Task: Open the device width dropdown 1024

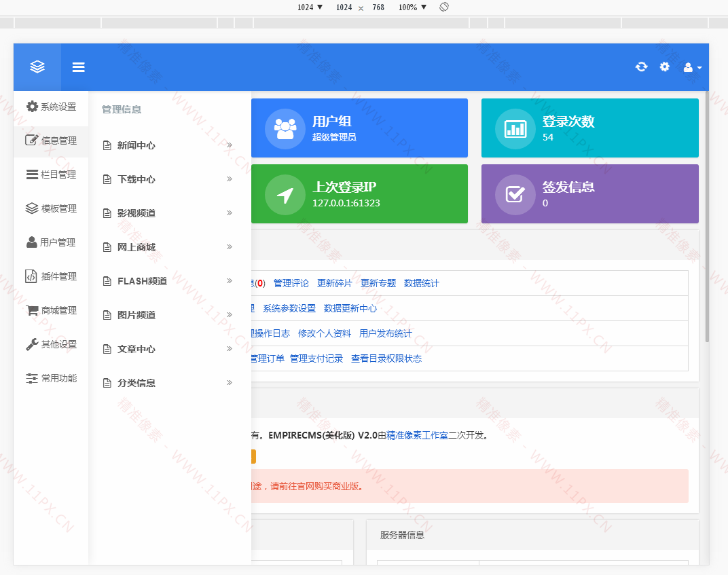Action: tap(310, 7)
